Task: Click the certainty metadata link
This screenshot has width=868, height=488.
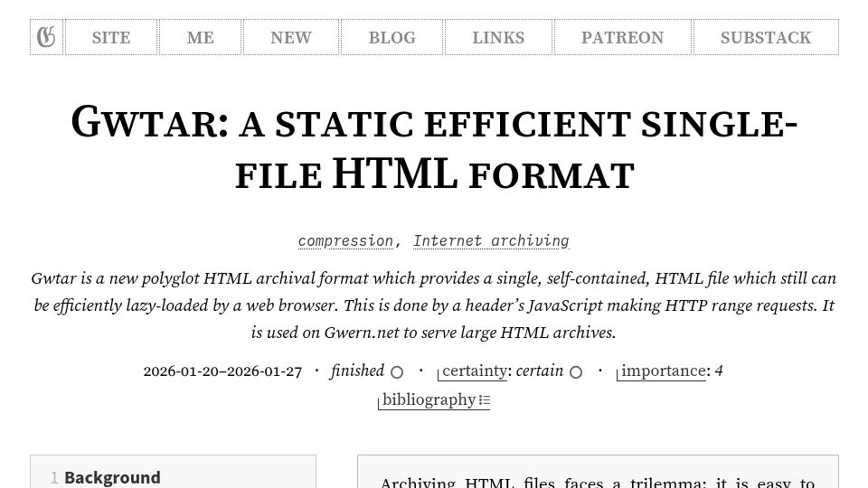Action: (x=474, y=371)
